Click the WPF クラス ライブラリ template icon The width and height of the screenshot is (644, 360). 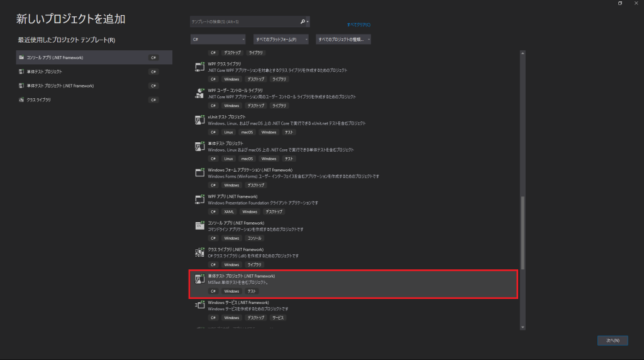[x=200, y=67]
